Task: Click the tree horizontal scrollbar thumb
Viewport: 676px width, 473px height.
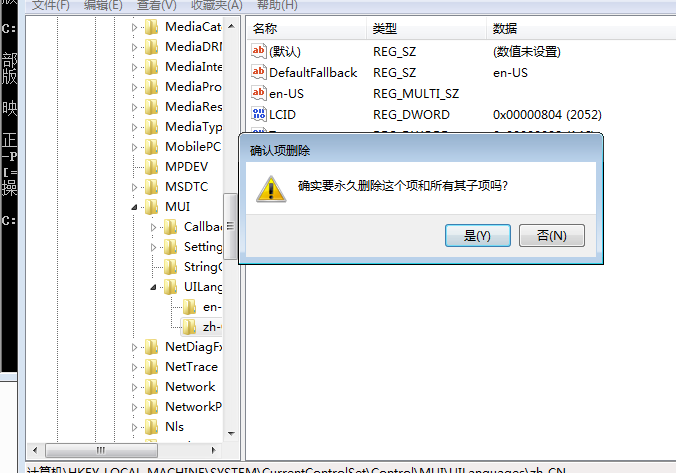Action: click(101, 451)
